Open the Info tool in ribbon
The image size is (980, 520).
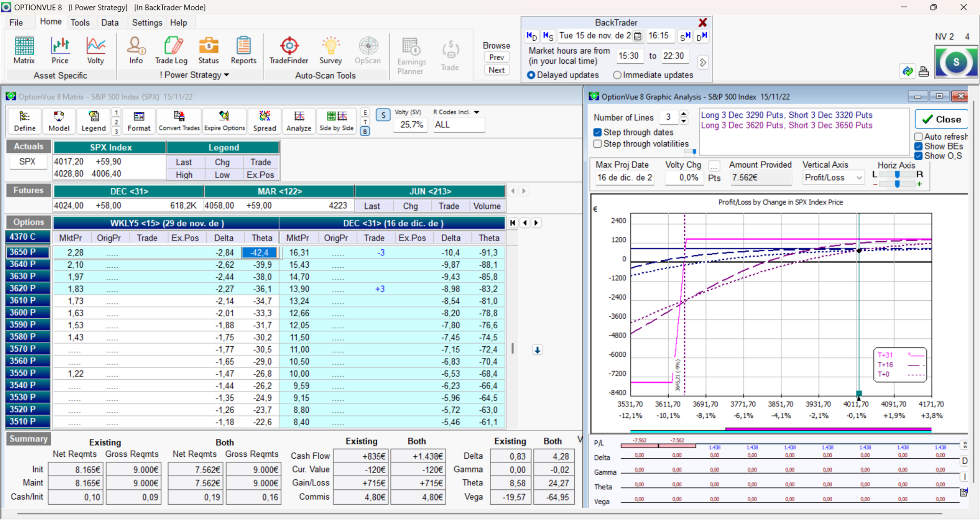coord(136,51)
